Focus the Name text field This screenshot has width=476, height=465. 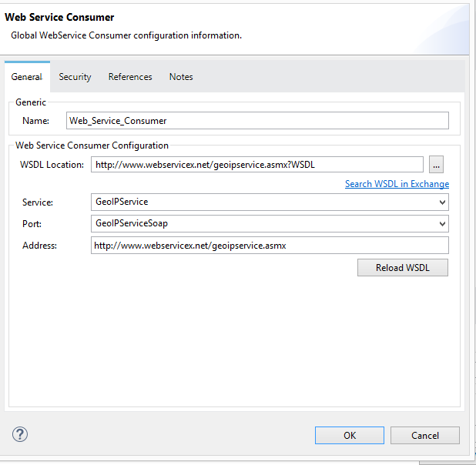[x=257, y=121]
